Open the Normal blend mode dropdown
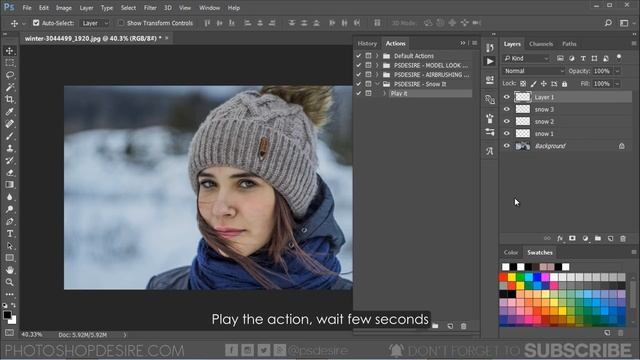 (x=533, y=71)
